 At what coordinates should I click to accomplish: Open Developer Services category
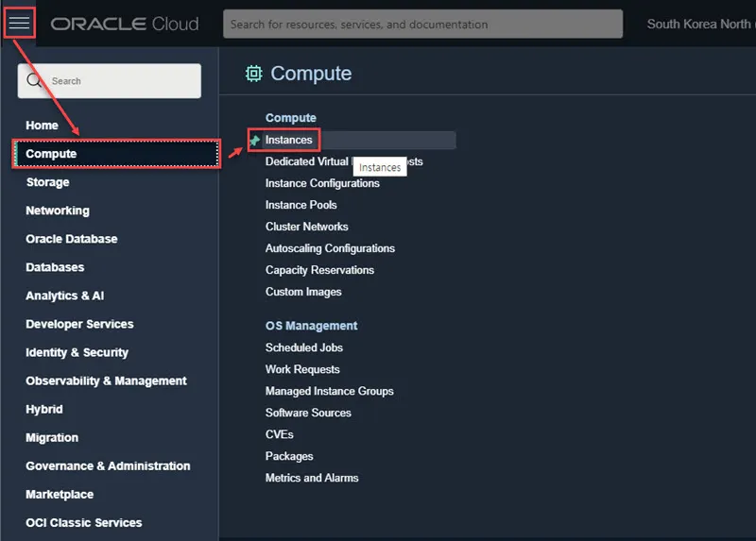tap(79, 324)
